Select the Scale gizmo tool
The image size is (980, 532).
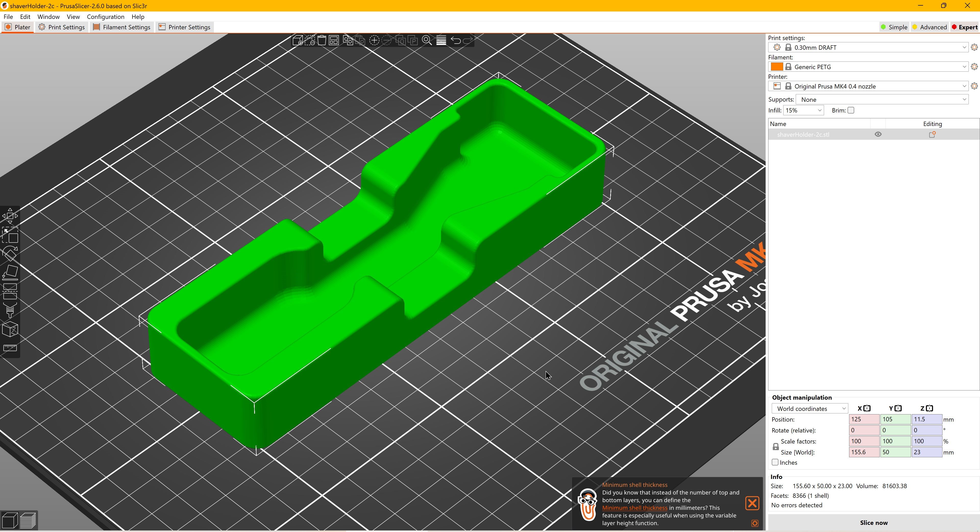coord(10,235)
